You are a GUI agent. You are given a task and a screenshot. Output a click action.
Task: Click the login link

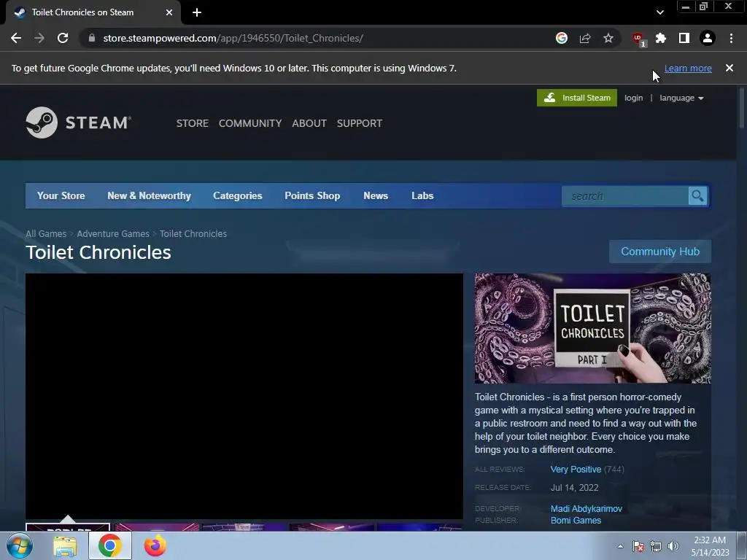pyautogui.click(x=634, y=98)
